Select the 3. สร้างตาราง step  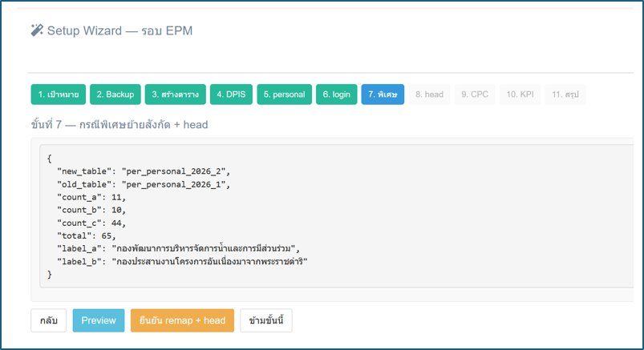[176, 95]
